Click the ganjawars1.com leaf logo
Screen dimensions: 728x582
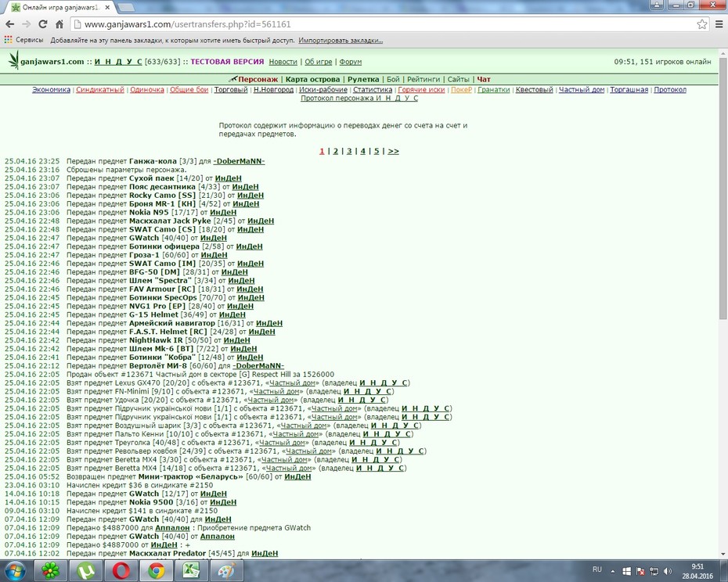coord(13,60)
